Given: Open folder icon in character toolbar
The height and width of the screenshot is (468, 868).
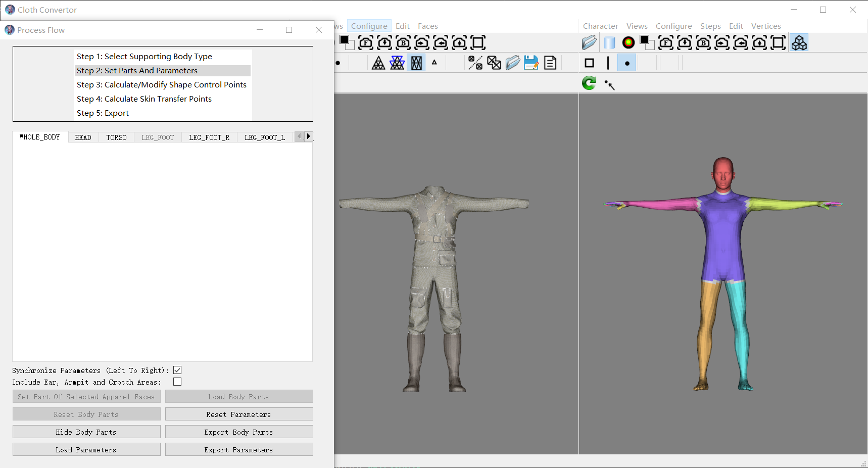Looking at the screenshot, I should (x=589, y=43).
